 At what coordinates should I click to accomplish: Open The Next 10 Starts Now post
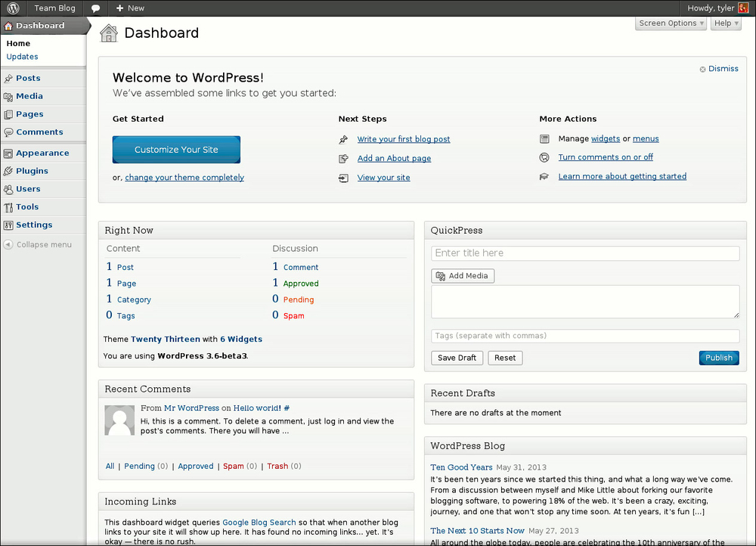click(x=477, y=531)
